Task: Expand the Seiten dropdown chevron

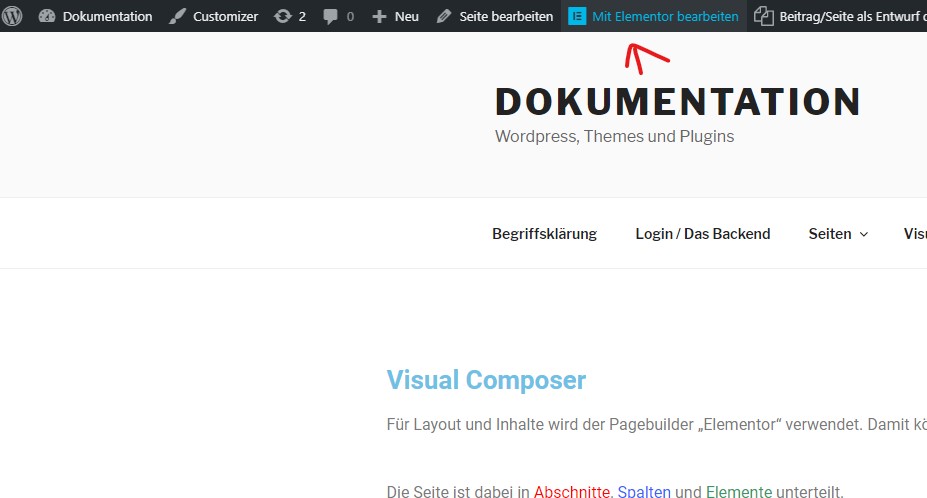Action: coord(864,234)
